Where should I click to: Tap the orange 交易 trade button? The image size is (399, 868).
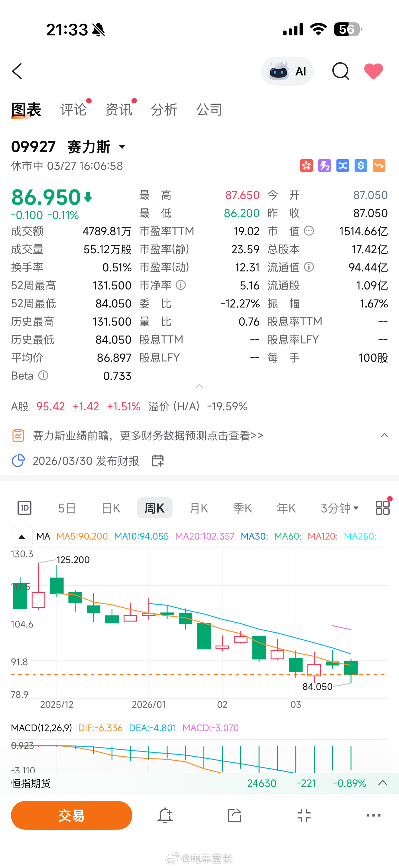(72, 815)
